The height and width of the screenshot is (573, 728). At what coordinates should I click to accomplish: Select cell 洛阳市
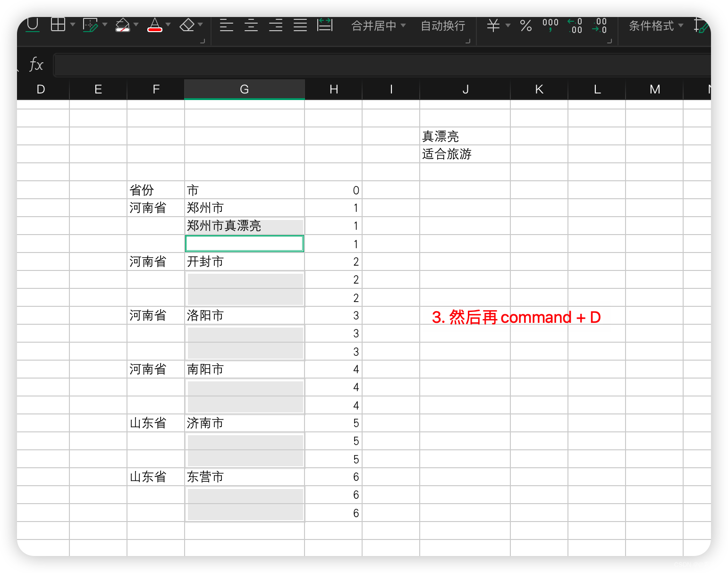(x=245, y=316)
